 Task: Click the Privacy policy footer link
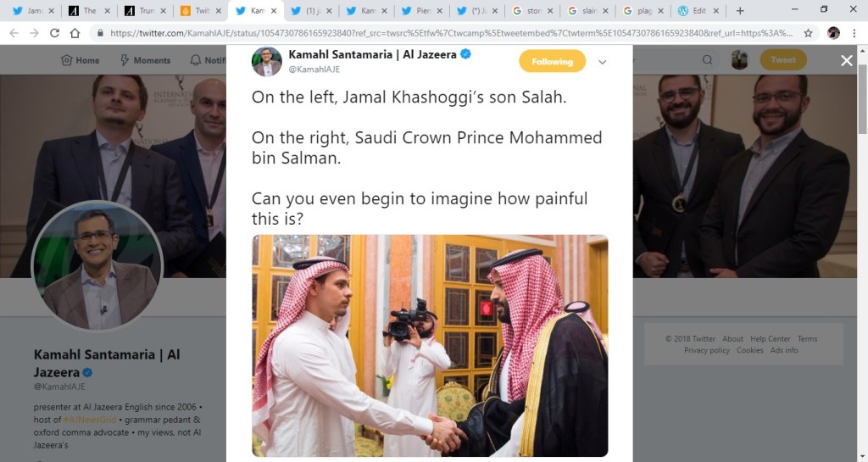707,350
